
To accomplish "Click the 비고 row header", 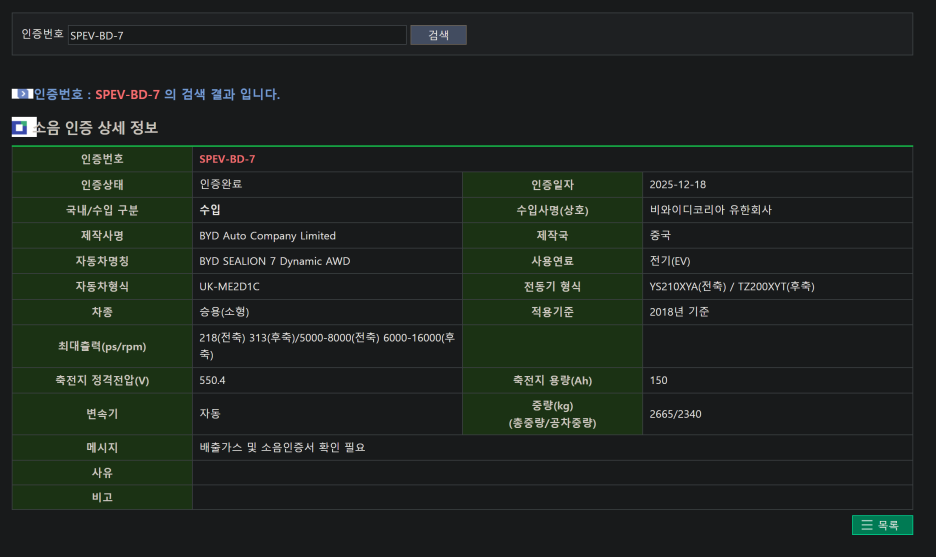I will click(102, 497).
